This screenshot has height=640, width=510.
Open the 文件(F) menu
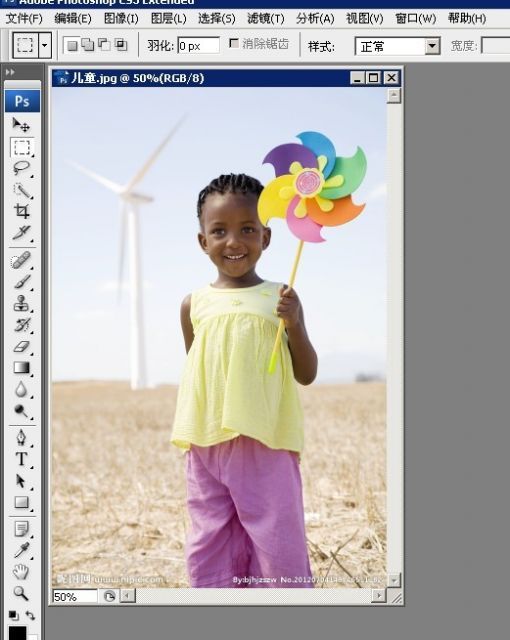pos(24,18)
